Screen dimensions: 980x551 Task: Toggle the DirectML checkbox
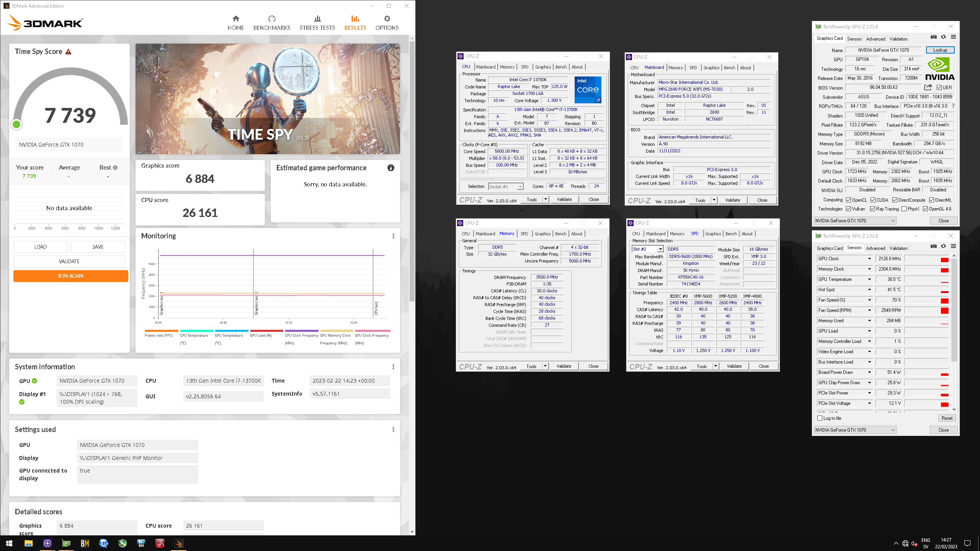932,200
